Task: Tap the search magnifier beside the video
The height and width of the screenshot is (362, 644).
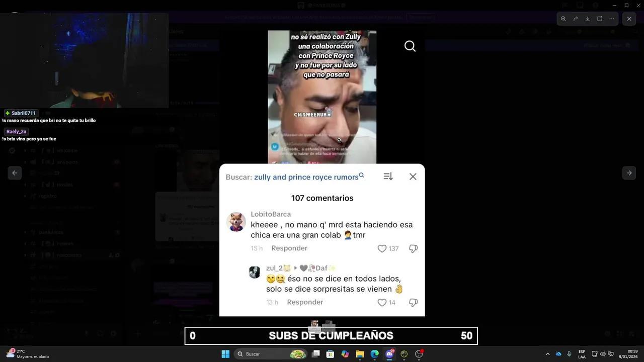Action: click(x=410, y=46)
